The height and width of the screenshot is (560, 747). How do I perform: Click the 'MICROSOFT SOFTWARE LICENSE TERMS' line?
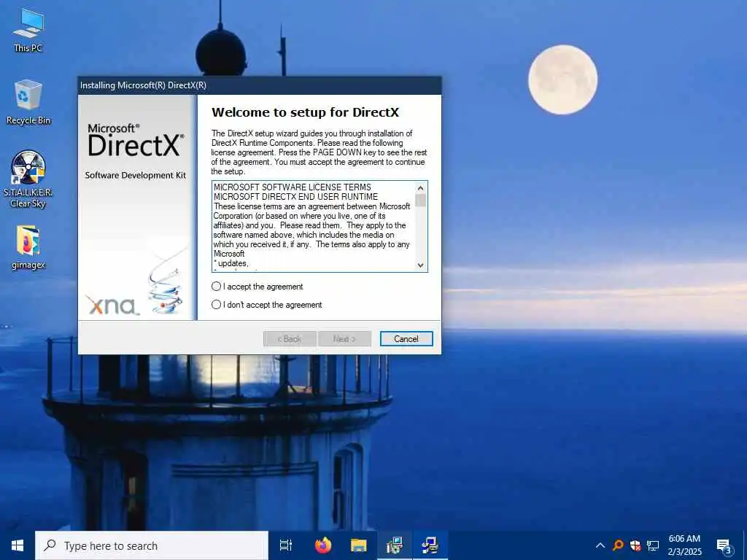[292, 187]
